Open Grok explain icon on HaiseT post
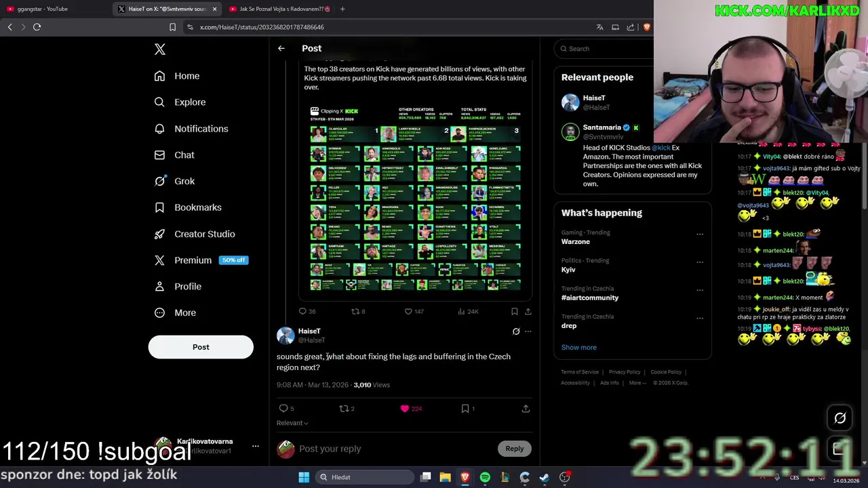 point(516,331)
